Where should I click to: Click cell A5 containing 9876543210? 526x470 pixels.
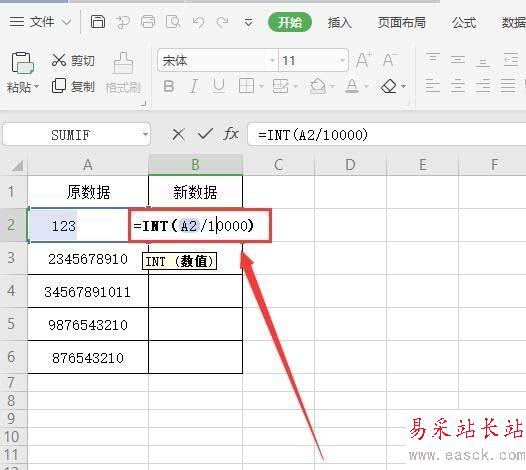point(88,325)
